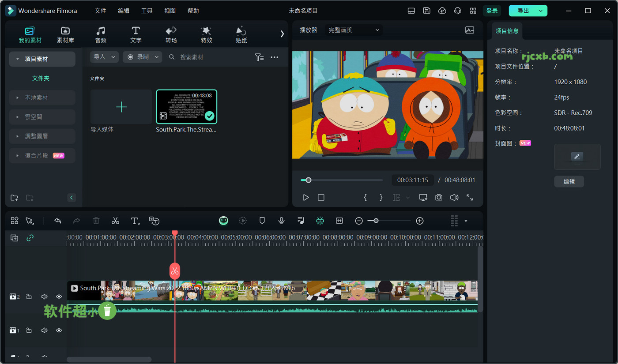Select the South.Park.The.Strea... media thumbnail

click(186, 107)
